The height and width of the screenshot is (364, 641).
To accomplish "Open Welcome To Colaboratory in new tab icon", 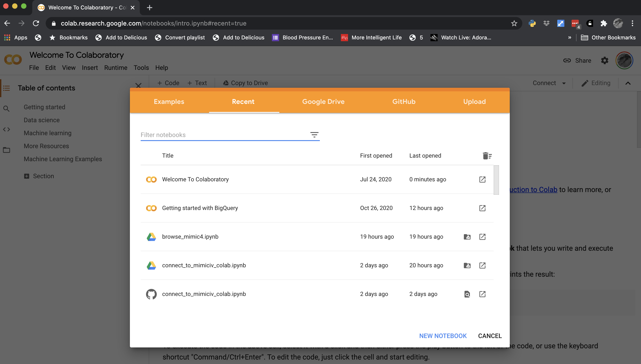I will [482, 180].
